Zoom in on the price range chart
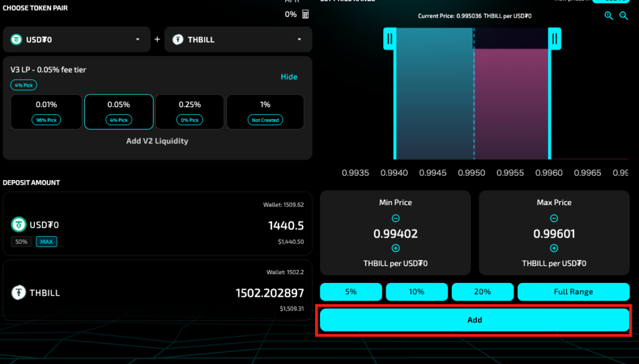 pyautogui.click(x=608, y=16)
